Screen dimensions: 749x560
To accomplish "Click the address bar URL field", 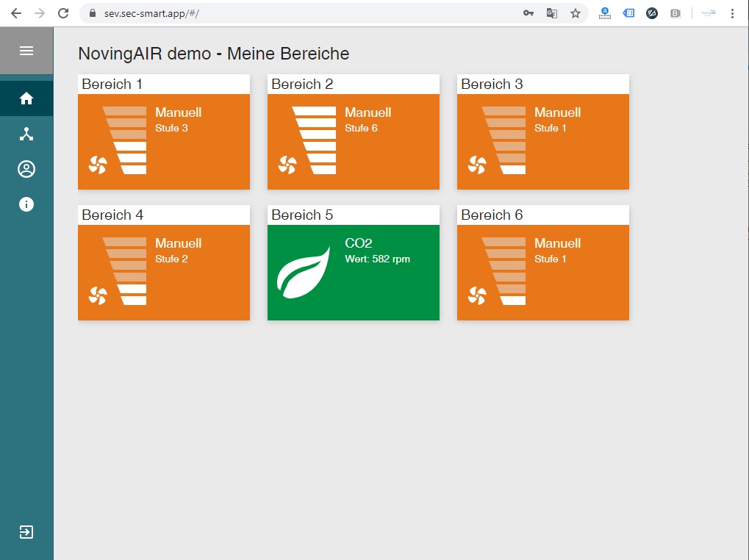I will [x=334, y=13].
